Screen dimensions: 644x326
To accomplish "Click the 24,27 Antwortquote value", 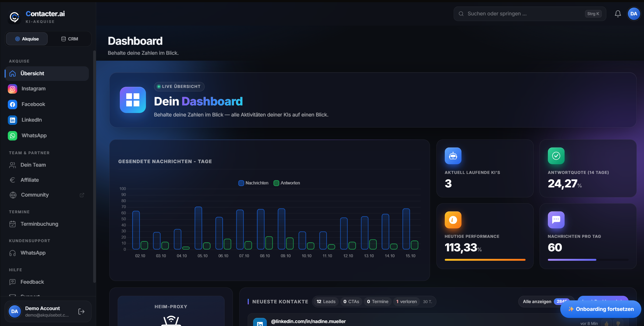I will coord(562,184).
